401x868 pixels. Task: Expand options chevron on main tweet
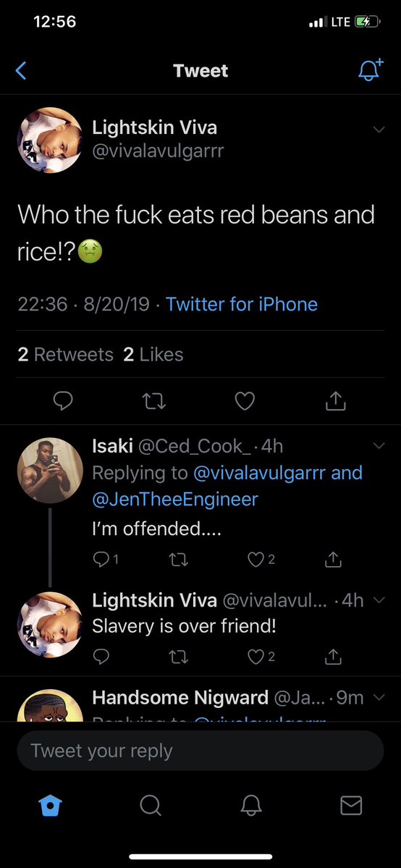[379, 130]
